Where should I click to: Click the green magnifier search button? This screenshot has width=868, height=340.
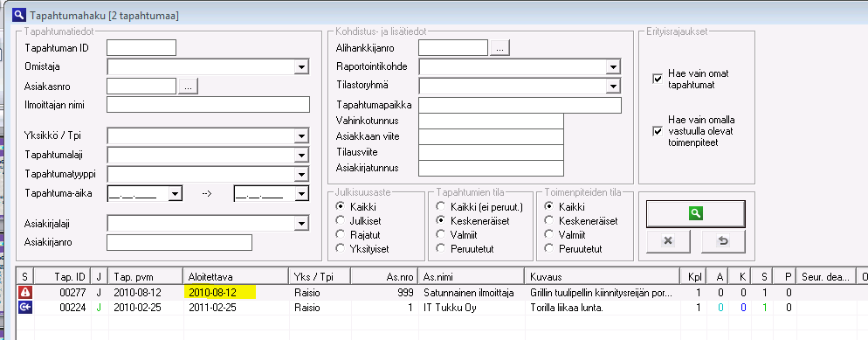696,214
